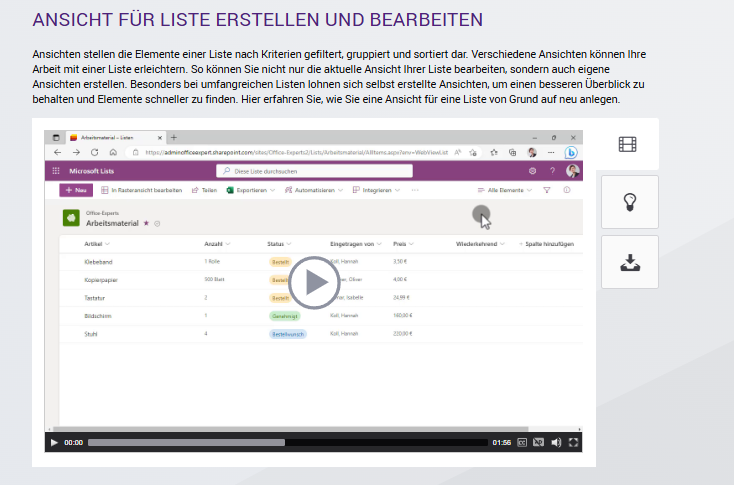The image size is (734, 485).
Task: Expand the Automatisieren dropdown
Action: [x=314, y=190]
